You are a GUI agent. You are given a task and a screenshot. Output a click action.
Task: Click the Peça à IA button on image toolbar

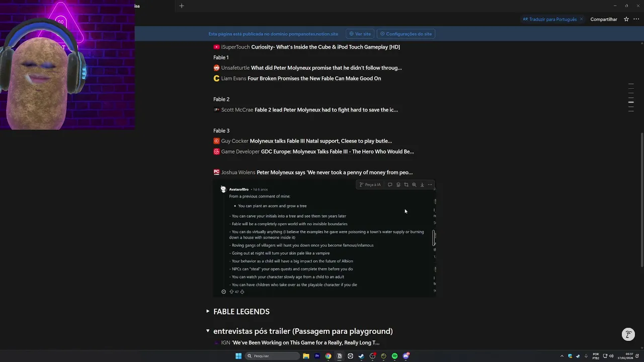(370, 185)
